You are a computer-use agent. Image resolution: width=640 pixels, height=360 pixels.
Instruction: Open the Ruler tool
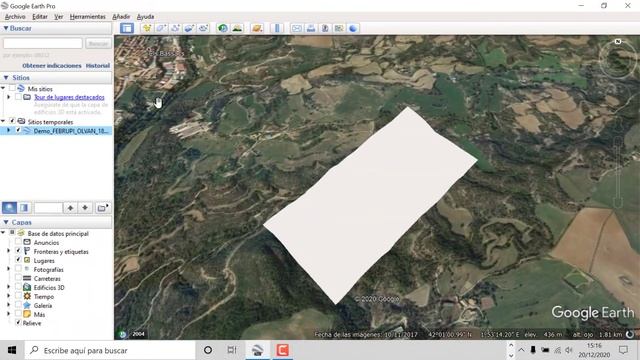277,28
